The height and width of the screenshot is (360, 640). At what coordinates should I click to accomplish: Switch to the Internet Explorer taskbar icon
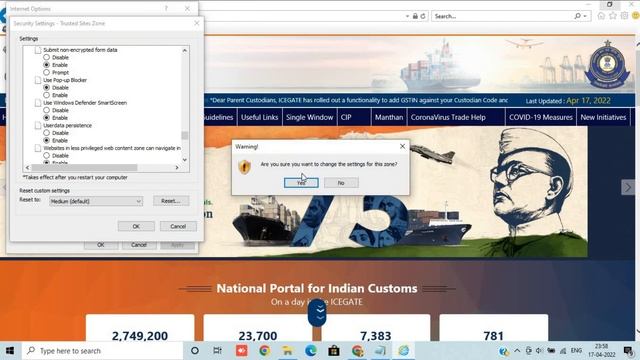pos(404,351)
